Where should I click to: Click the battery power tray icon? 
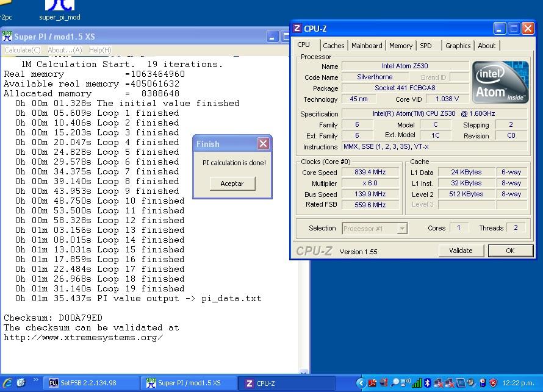click(x=483, y=383)
